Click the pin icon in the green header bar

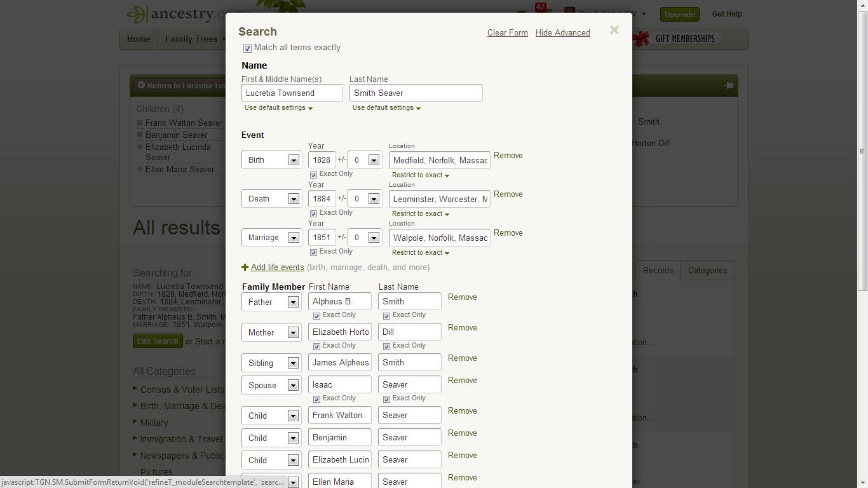728,86
